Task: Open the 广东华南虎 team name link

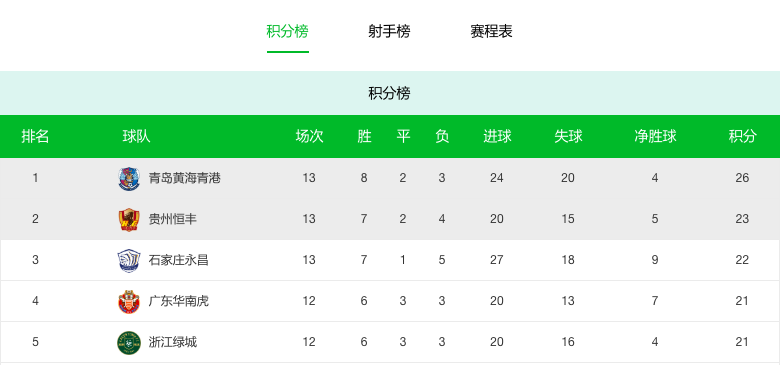Action: 179,301
